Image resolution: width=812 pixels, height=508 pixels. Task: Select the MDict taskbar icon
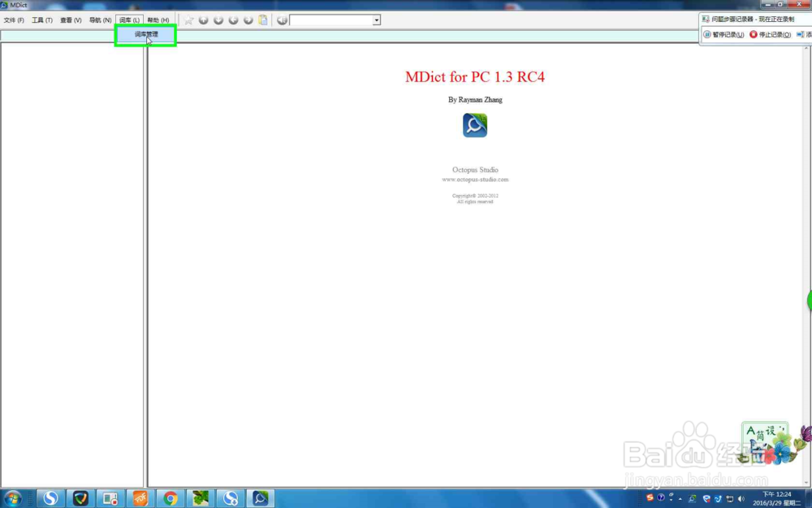pyautogui.click(x=260, y=499)
